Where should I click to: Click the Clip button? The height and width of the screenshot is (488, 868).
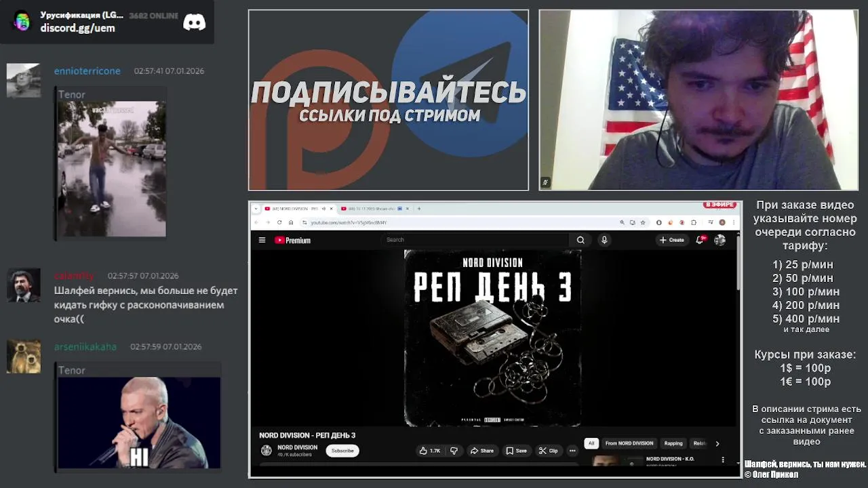[549, 451]
